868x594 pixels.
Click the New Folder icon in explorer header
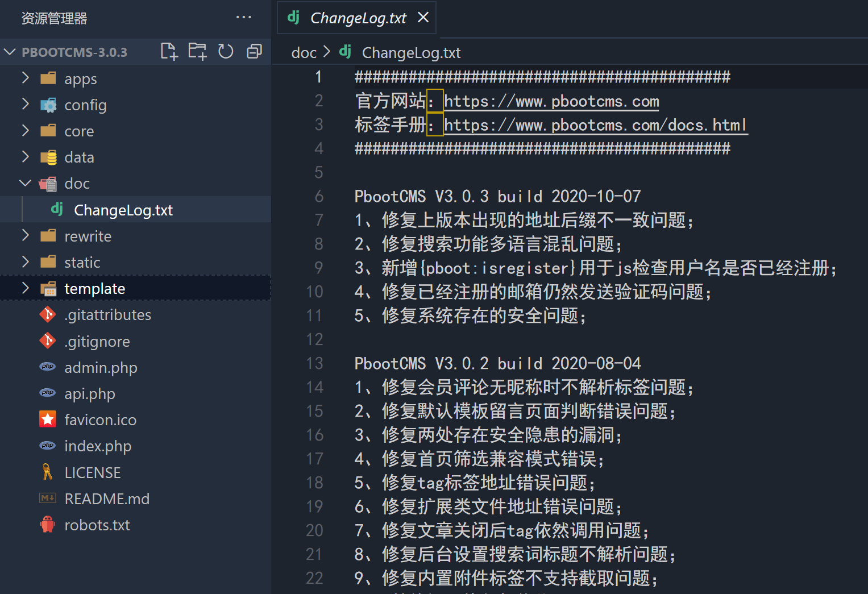click(x=197, y=52)
